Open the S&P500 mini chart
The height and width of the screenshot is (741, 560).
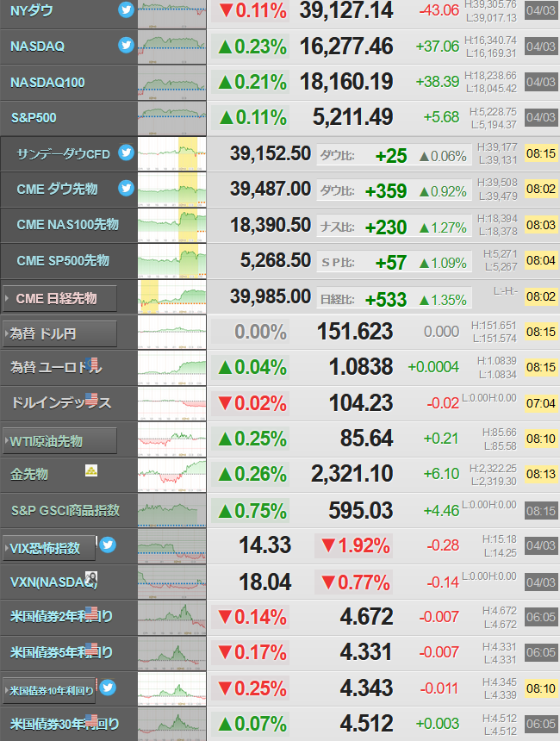[x=172, y=118]
